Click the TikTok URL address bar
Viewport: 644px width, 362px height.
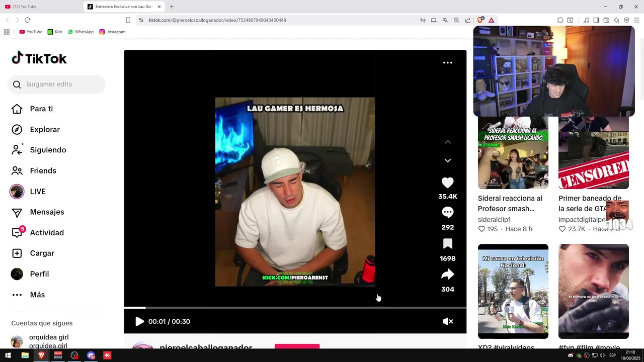217,20
